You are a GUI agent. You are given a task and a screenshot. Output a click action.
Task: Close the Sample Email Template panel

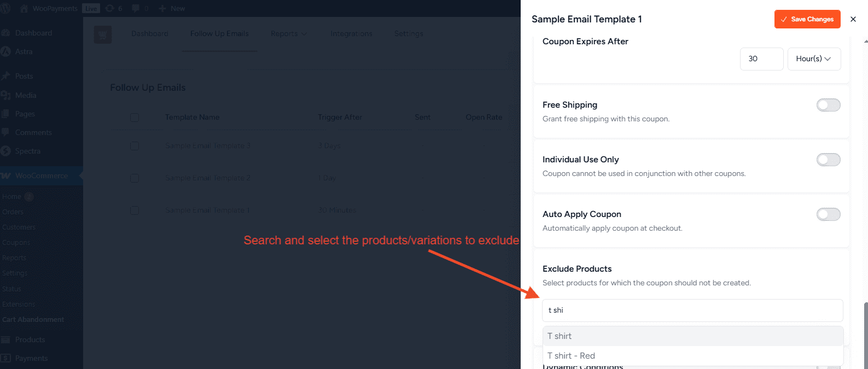coord(853,19)
